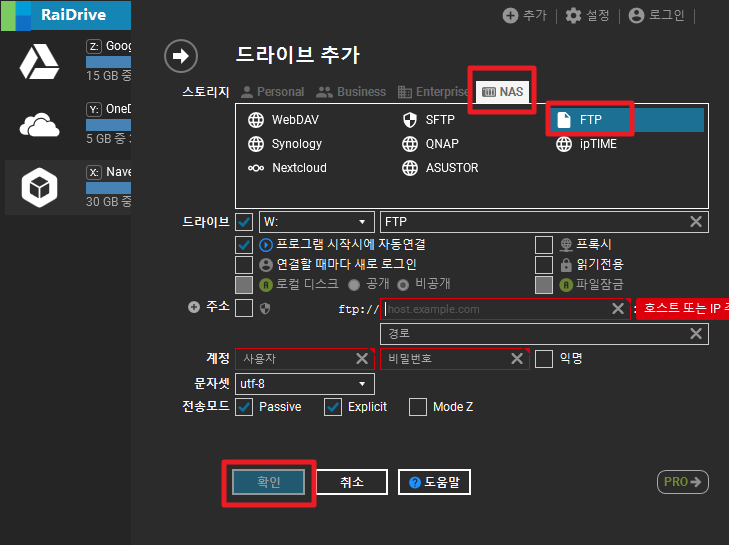The width and height of the screenshot is (729, 545).
Task: Click the Naver drive usage bar
Action: (x=108, y=188)
